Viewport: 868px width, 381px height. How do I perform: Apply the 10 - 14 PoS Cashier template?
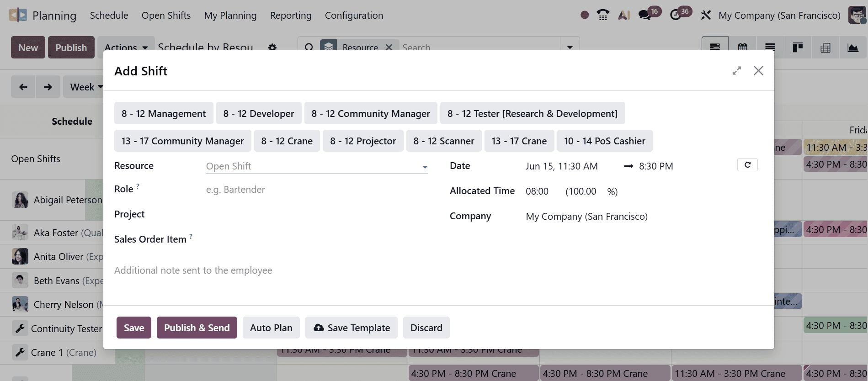[605, 141]
